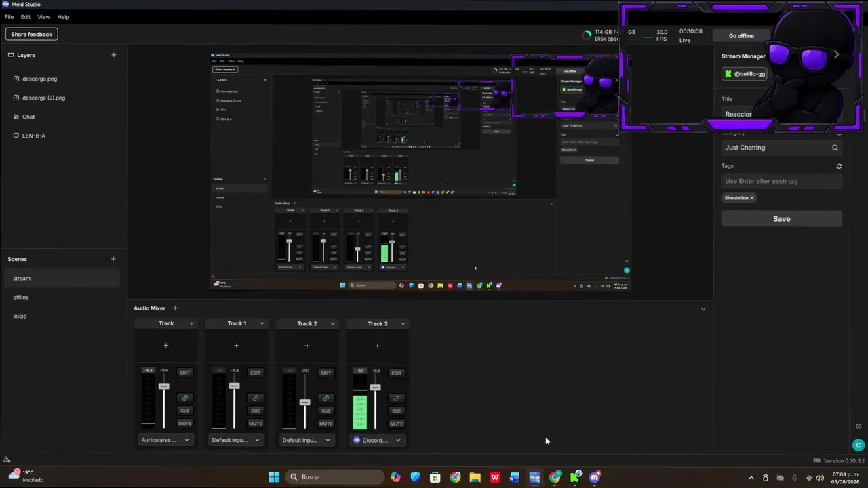868x488 pixels.
Task: Open Track 1's Default Input device dropdown
Action: [x=236, y=440]
